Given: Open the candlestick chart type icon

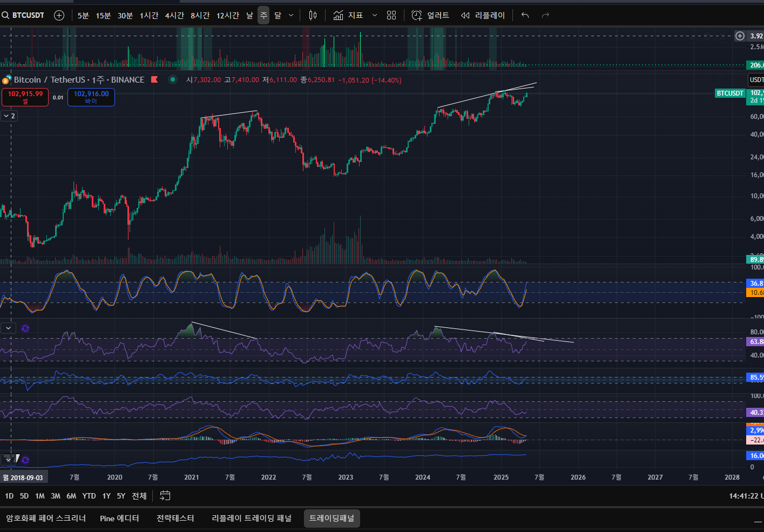Looking at the screenshot, I should [313, 15].
